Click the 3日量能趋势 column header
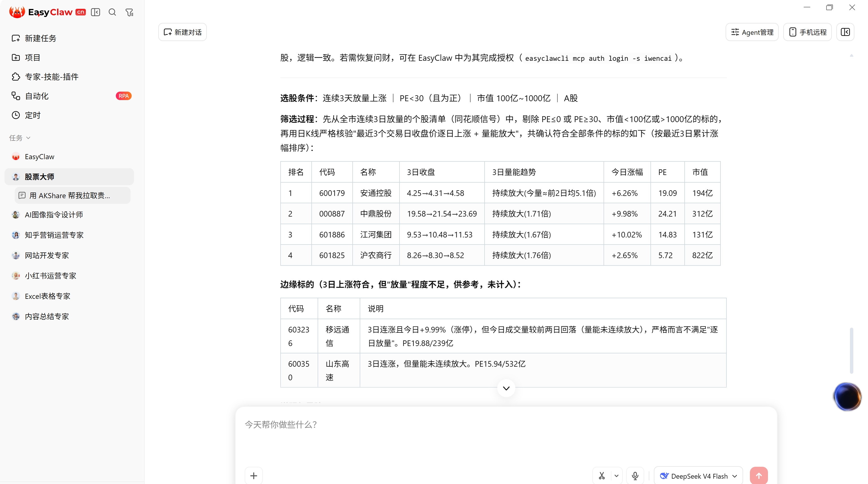 click(x=544, y=172)
